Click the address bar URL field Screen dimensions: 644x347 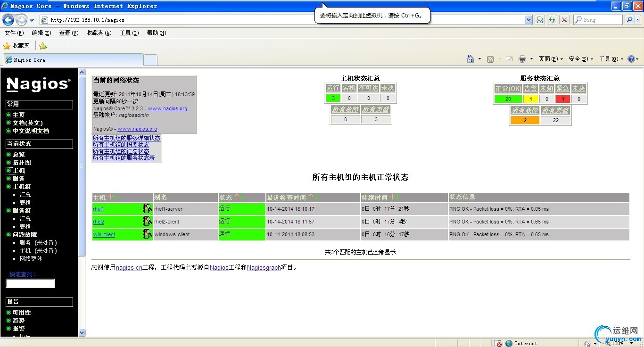point(281,20)
